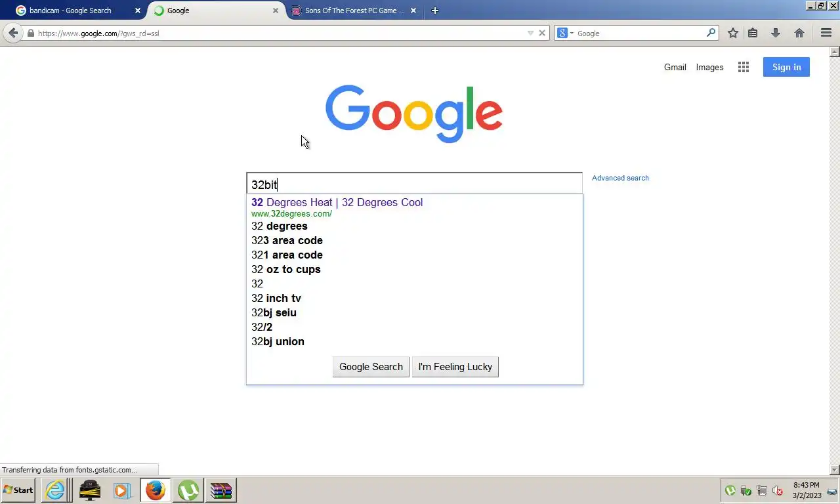
Task: Close the Sons Of The Forest tab
Action: [413, 10]
